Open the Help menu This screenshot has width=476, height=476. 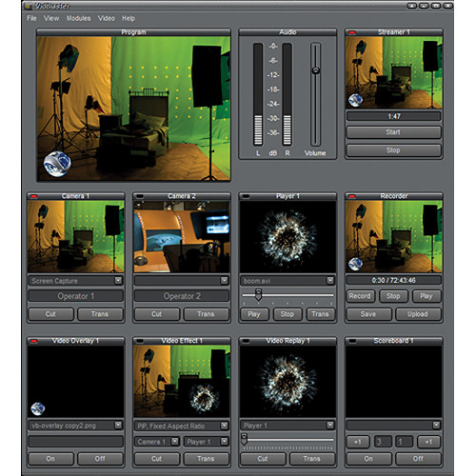(129, 18)
